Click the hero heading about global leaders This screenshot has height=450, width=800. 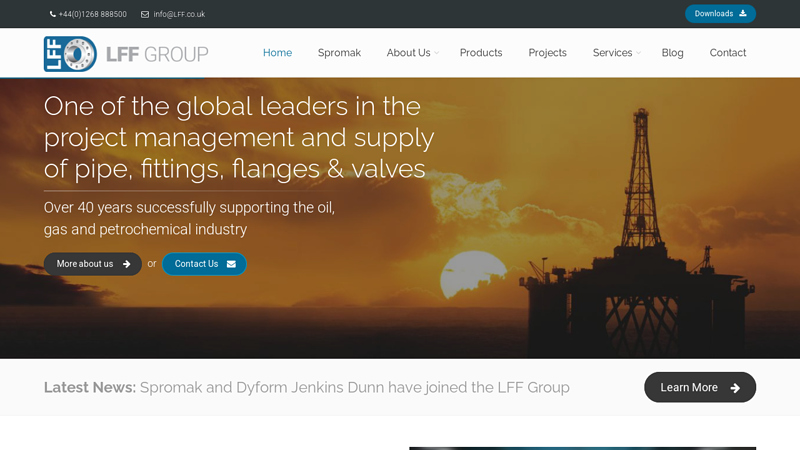(239, 138)
